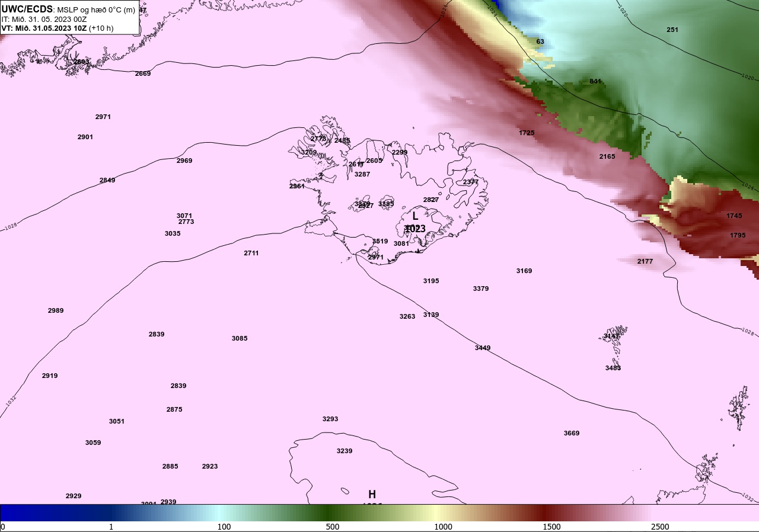This screenshot has width=759, height=532.
Task: Click the 3139 height value
Action: 431,315
